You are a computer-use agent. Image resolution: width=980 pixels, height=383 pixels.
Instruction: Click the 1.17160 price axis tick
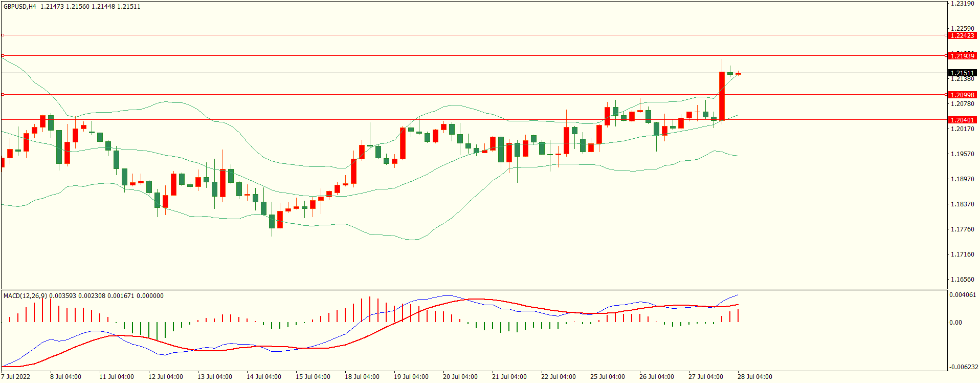click(962, 254)
